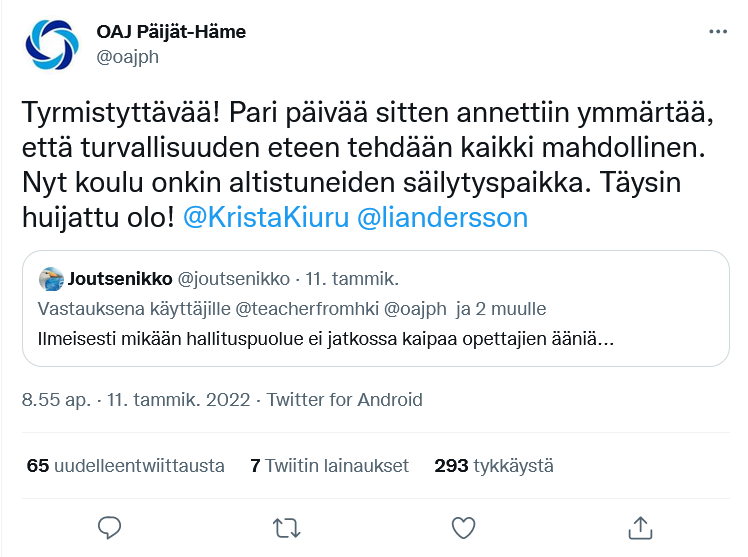Click the reply speech bubble icon
The image size is (748, 557).
[110, 526]
